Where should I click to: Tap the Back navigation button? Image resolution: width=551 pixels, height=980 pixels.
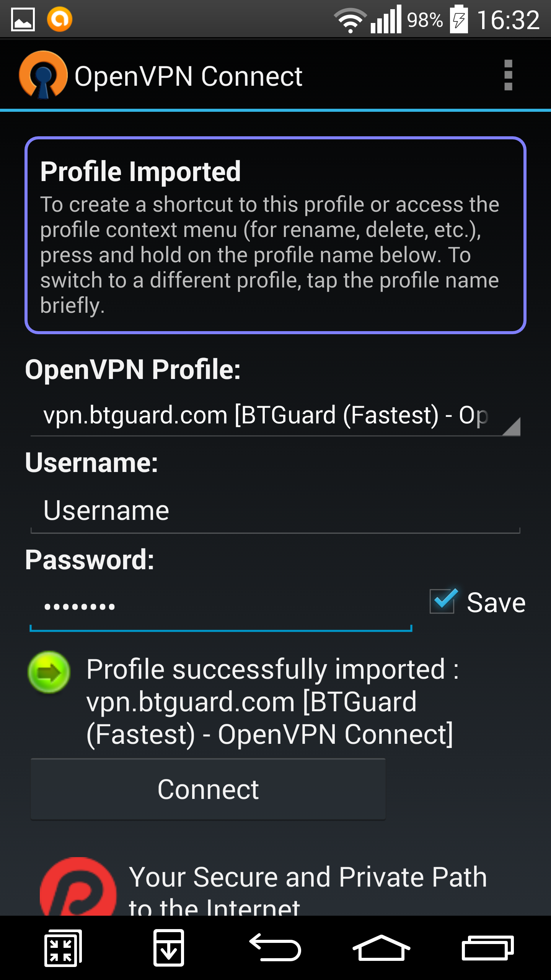tap(275, 947)
